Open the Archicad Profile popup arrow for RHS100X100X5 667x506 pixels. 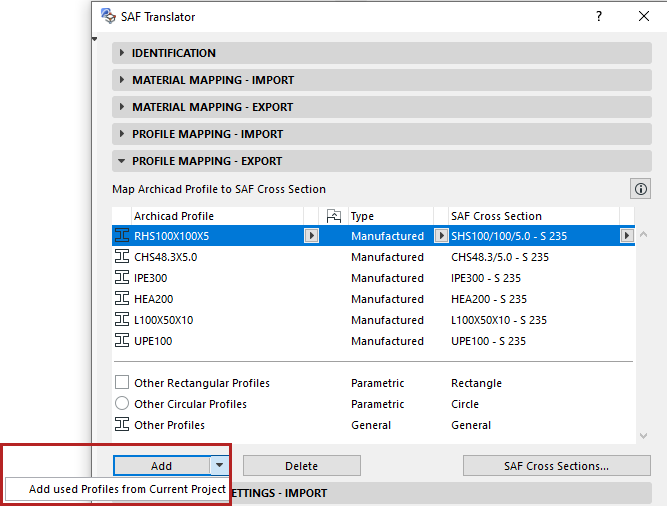point(311,236)
